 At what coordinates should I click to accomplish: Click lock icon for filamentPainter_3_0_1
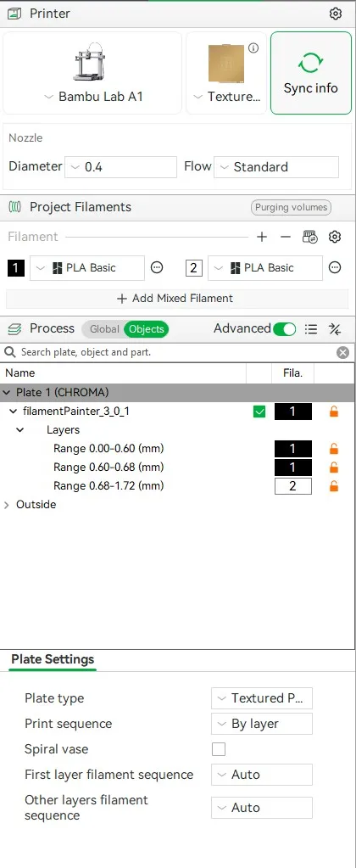[x=333, y=412]
